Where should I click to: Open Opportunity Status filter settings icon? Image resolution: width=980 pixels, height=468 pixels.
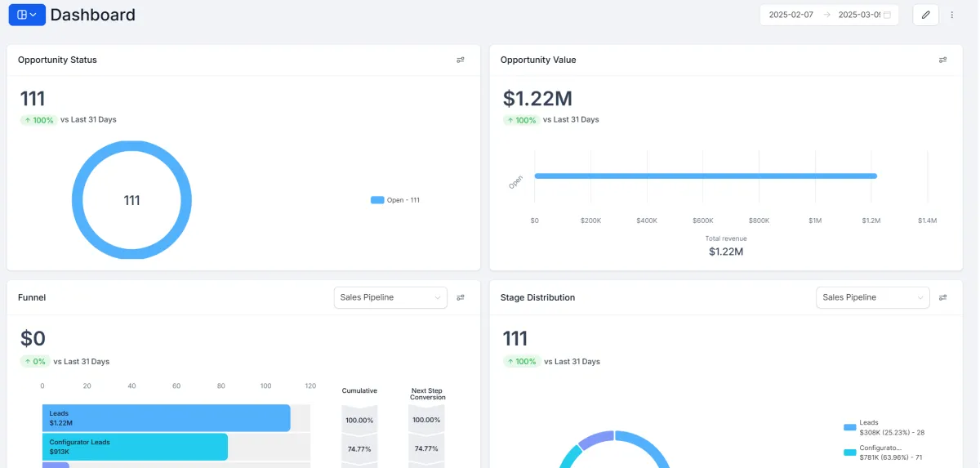coord(461,60)
